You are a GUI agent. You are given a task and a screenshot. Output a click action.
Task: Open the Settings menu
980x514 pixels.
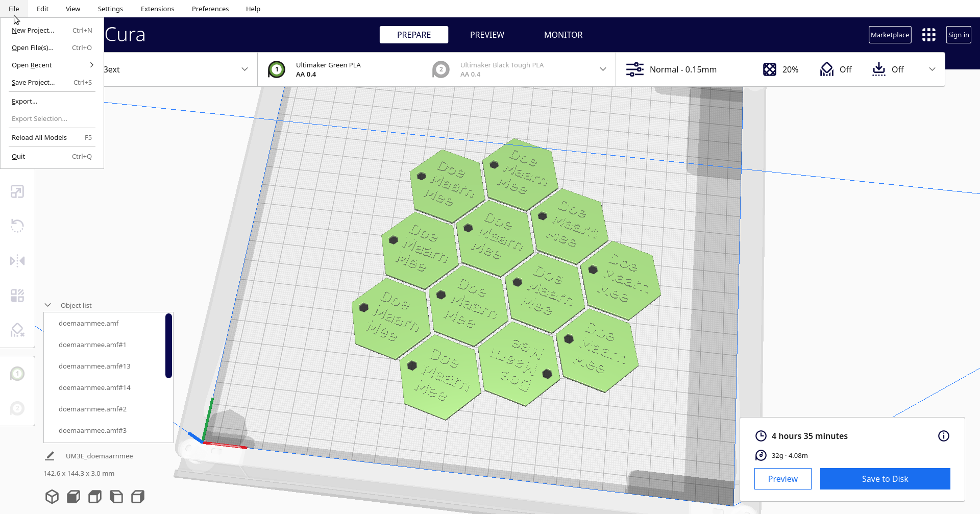coord(110,9)
